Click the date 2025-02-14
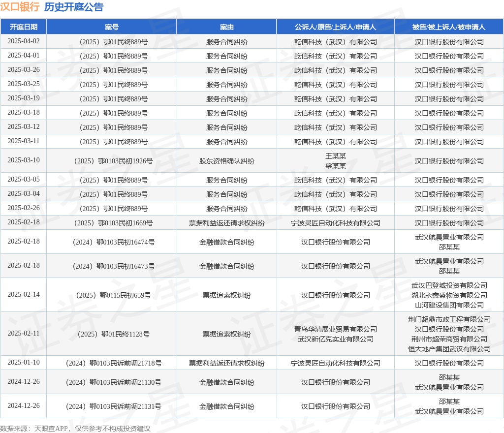Image resolution: width=504 pixels, height=433 pixels. (24, 294)
